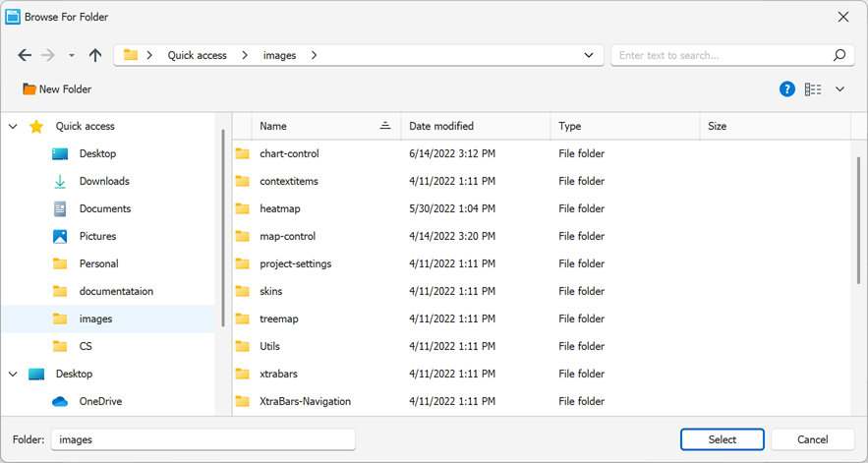The image size is (868, 463).
Task: Click the Folder name input field
Action: pyautogui.click(x=203, y=439)
